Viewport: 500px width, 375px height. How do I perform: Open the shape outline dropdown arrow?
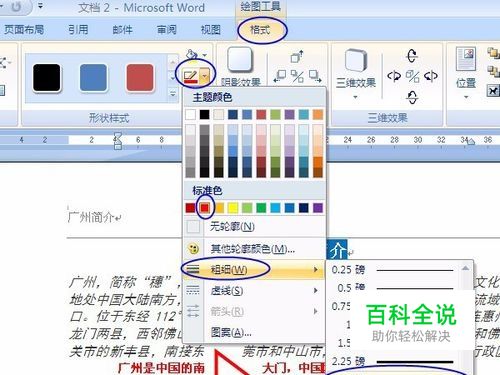click(205, 76)
